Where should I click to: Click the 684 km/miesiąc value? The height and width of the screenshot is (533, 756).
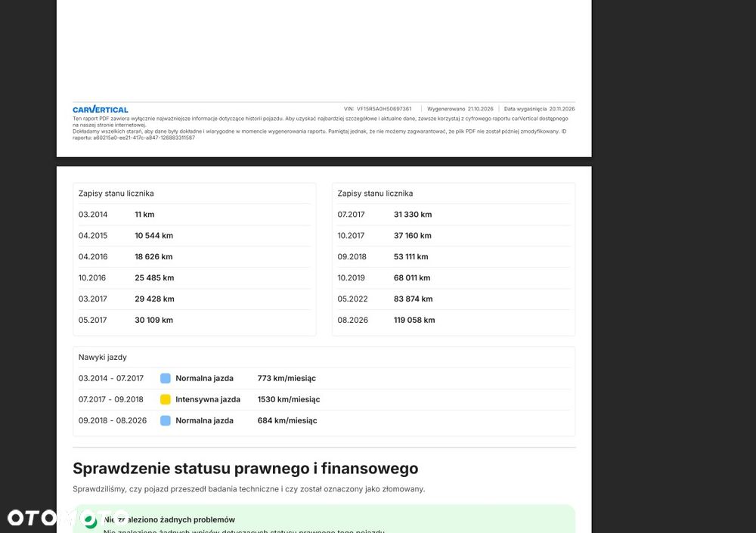pos(287,420)
